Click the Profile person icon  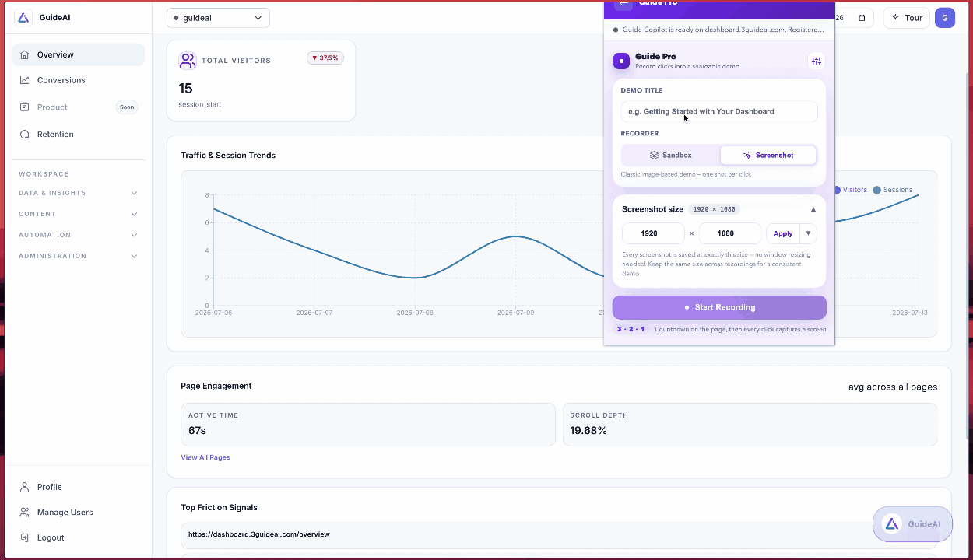point(25,487)
